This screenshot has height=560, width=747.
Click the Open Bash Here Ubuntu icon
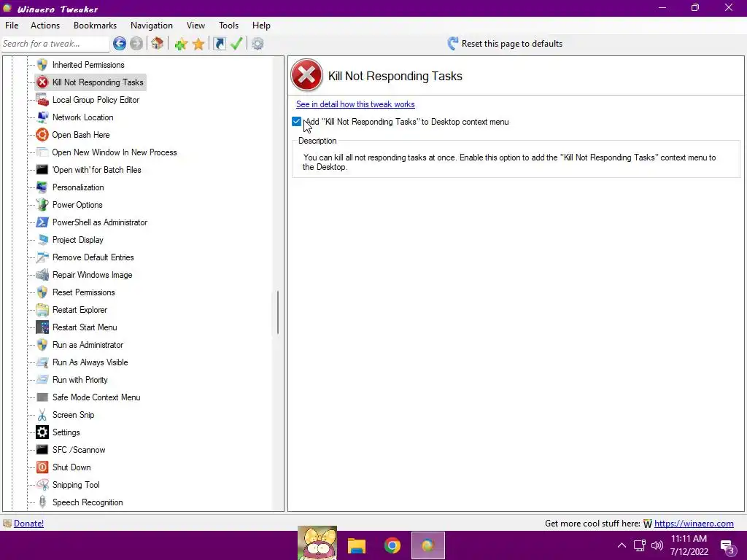(42, 135)
